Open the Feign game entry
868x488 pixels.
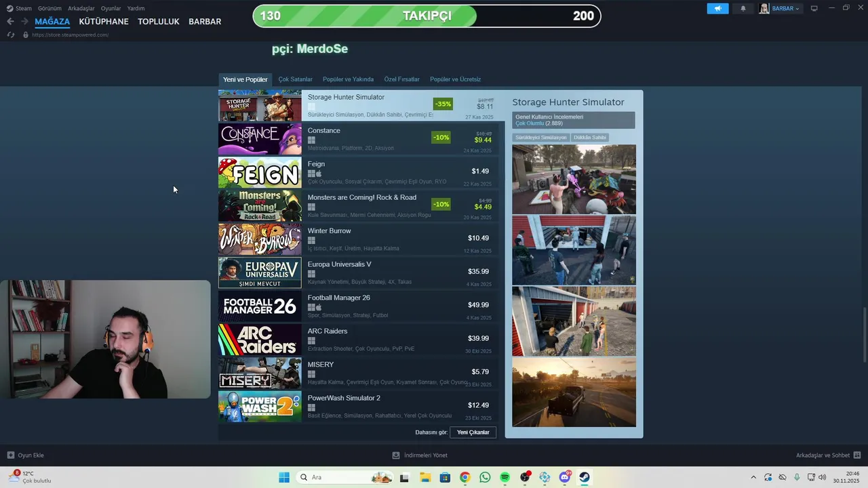point(358,172)
